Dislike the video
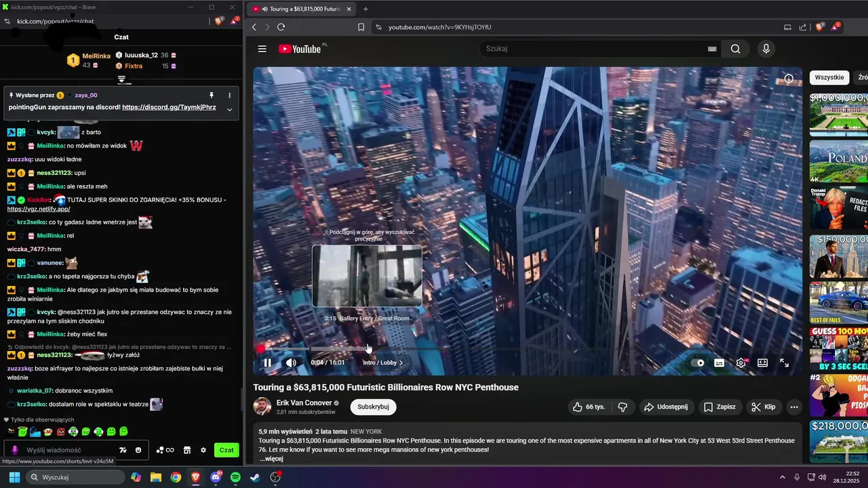 (623, 407)
